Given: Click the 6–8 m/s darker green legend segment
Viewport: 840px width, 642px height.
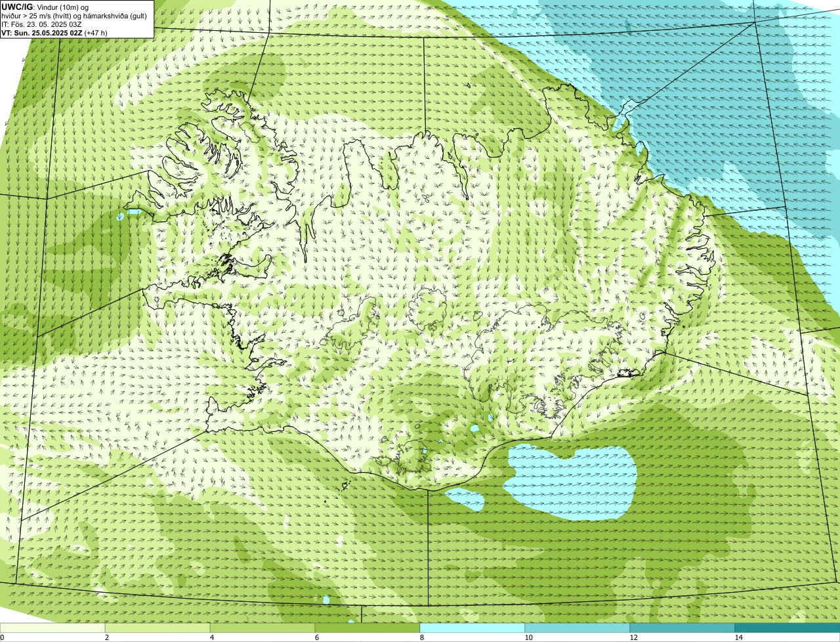Looking at the screenshot, I should pos(367,628).
